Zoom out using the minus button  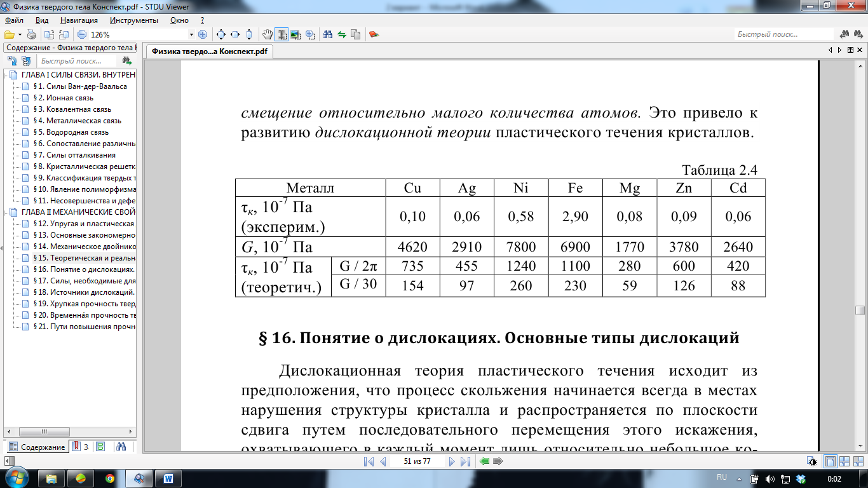click(82, 34)
